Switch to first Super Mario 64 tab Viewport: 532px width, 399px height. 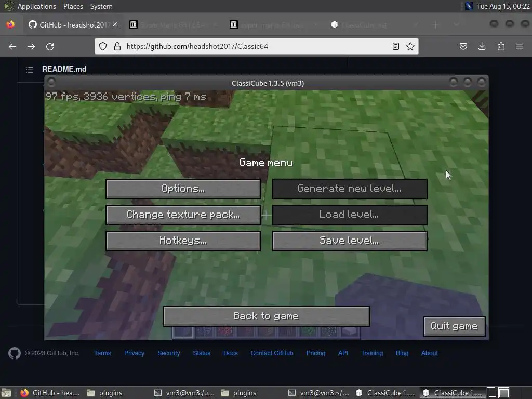tap(172, 25)
